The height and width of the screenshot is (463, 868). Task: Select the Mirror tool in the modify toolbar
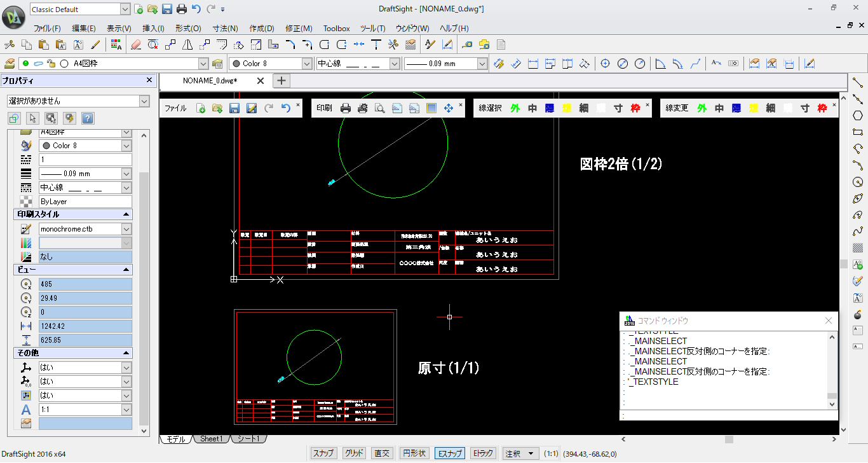click(x=187, y=45)
